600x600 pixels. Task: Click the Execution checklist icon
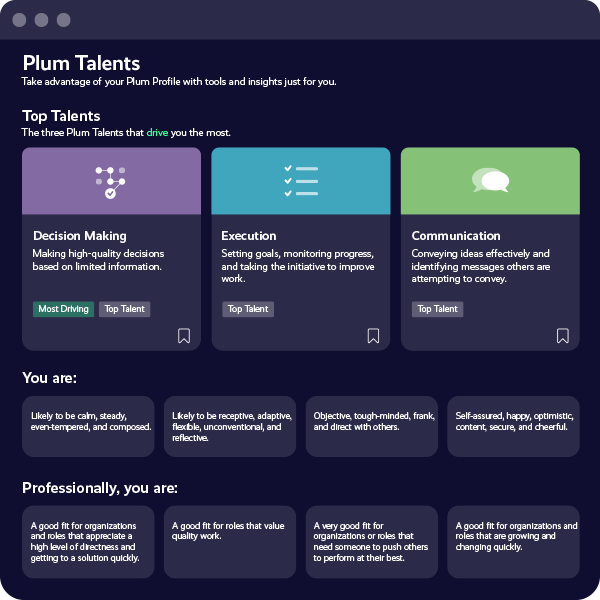[301, 181]
